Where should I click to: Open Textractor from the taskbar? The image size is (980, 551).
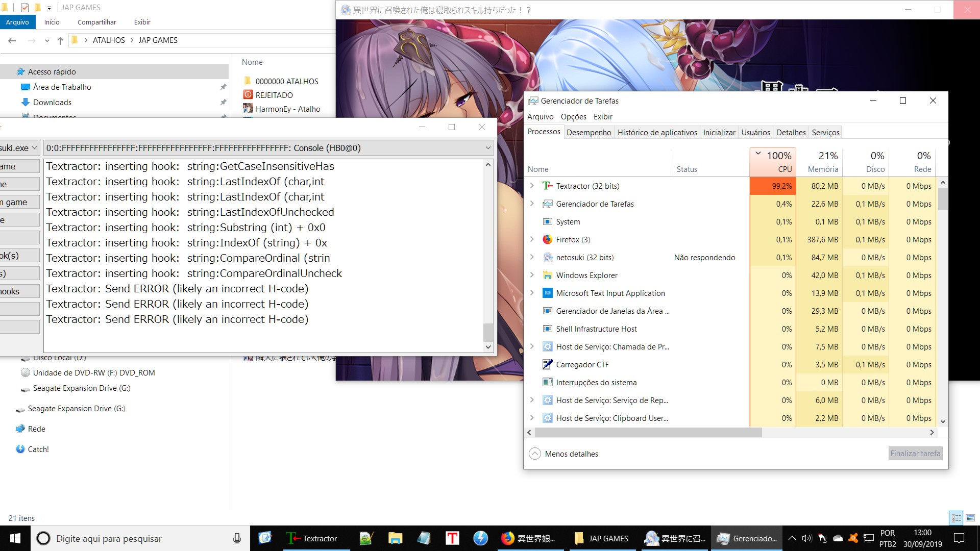click(x=316, y=538)
